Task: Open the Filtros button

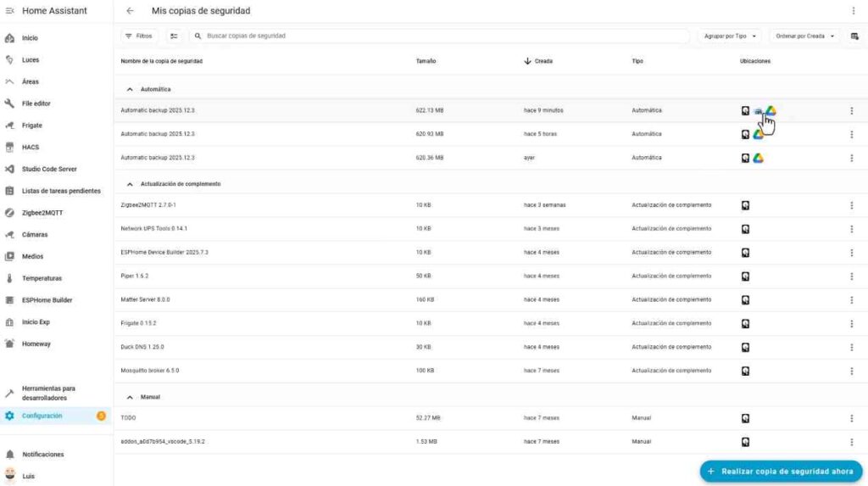Action: point(138,36)
